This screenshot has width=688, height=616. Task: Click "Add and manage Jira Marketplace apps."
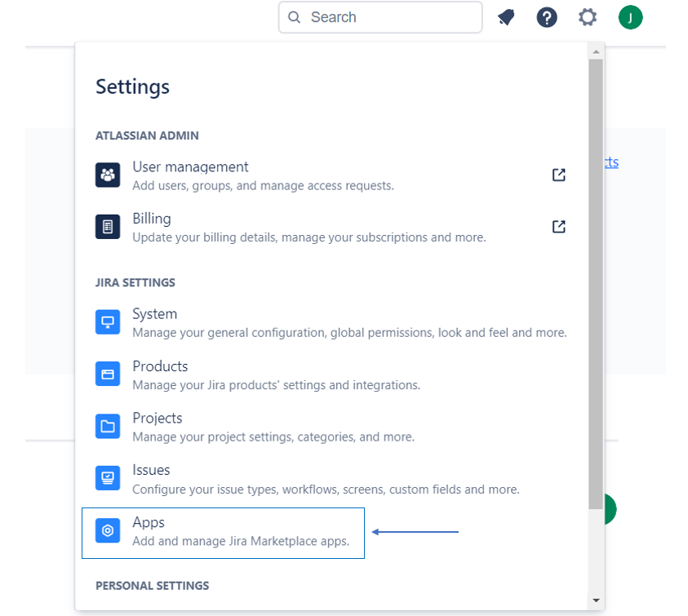241,541
